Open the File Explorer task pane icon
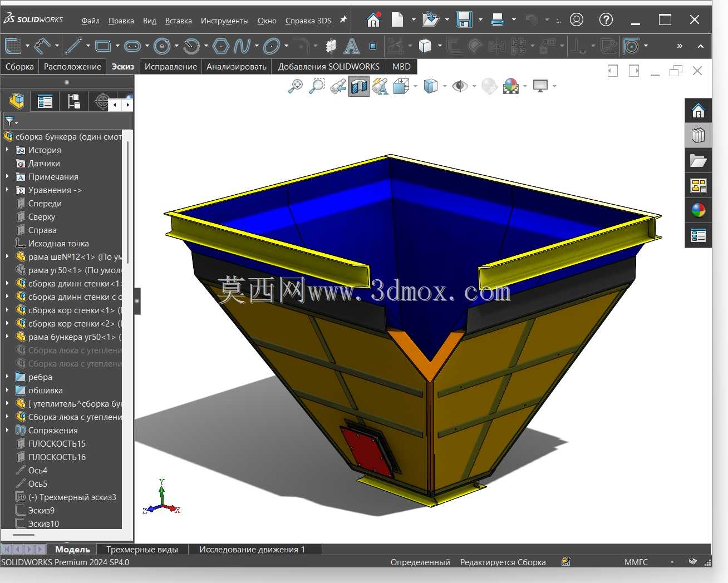This screenshot has height=583, width=728. pyautogui.click(x=698, y=161)
